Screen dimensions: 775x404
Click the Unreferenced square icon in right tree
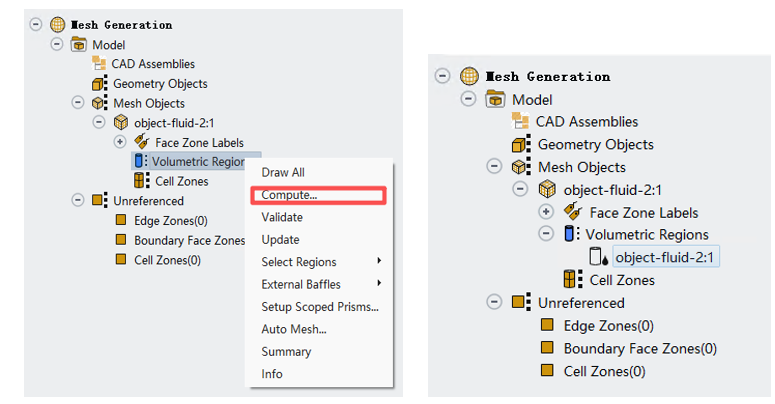click(x=520, y=302)
